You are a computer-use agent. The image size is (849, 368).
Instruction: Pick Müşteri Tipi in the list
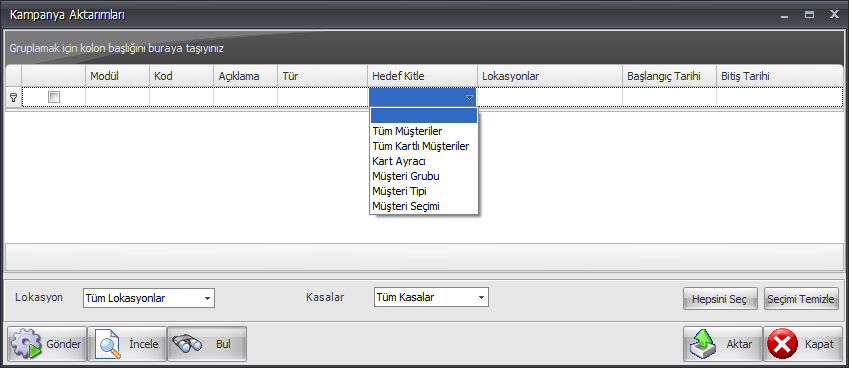click(x=423, y=191)
